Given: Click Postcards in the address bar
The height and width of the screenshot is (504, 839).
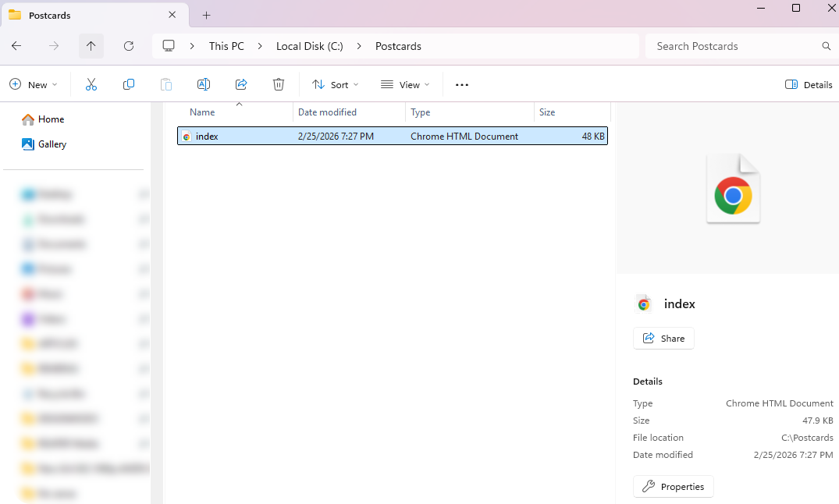Looking at the screenshot, I should tap(398, 46).
